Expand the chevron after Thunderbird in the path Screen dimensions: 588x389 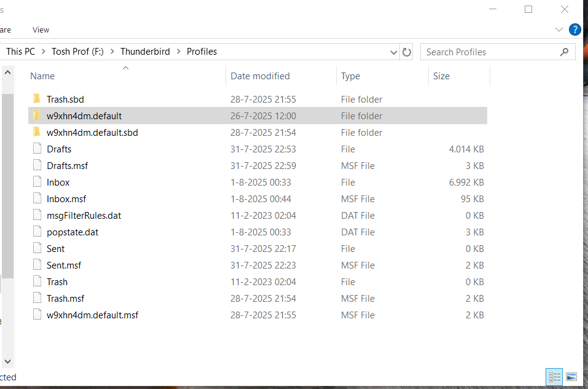(x=179, y=52)
